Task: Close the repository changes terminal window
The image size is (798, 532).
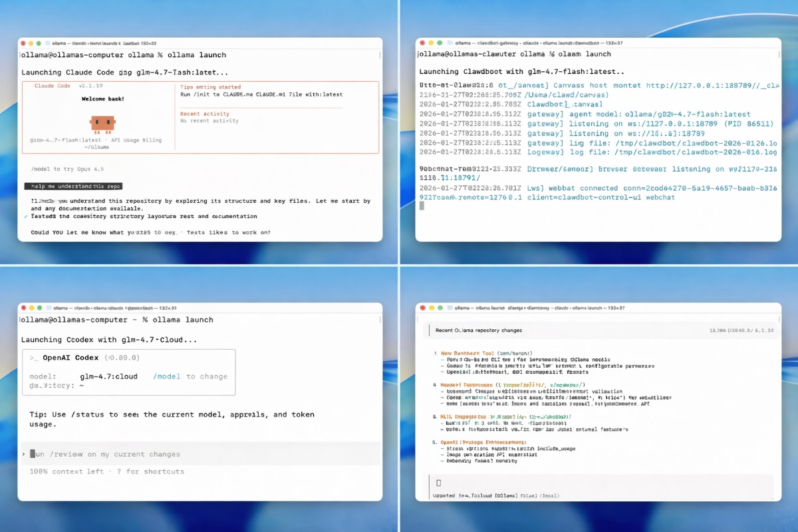Action: click(x=422, y=308)
